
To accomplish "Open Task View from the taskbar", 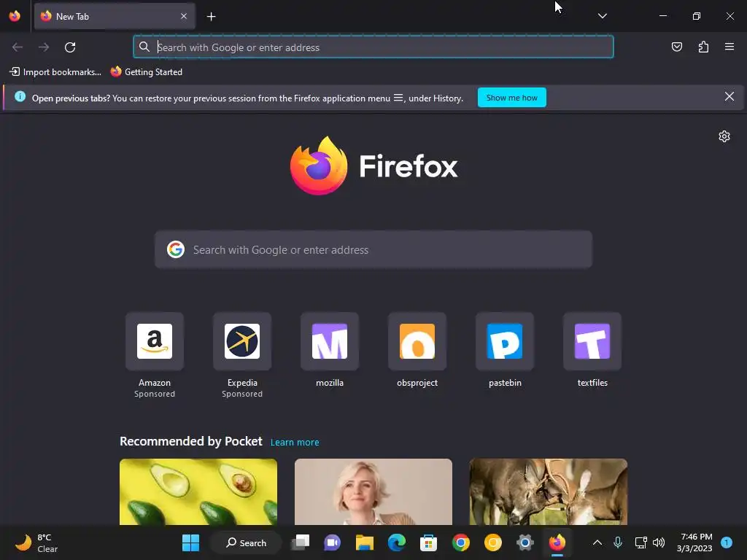I will 301,542.
